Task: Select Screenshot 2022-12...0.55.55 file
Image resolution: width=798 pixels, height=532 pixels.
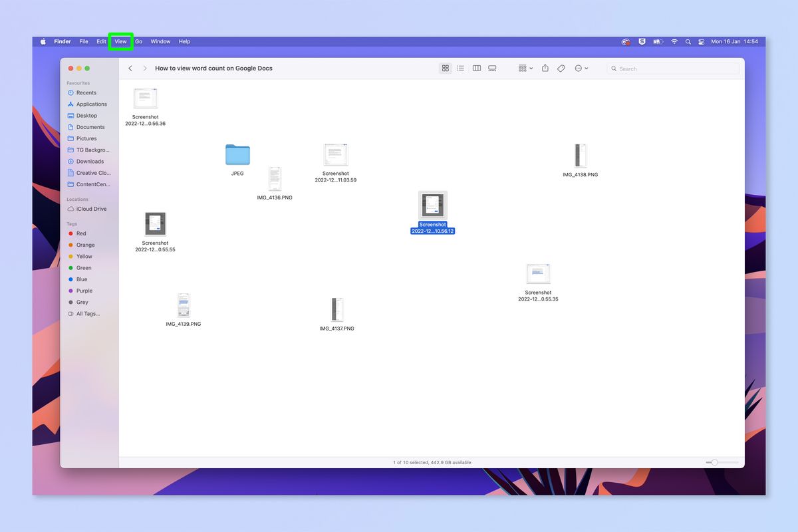Action: pyautogui.click(x=155, y=225)
